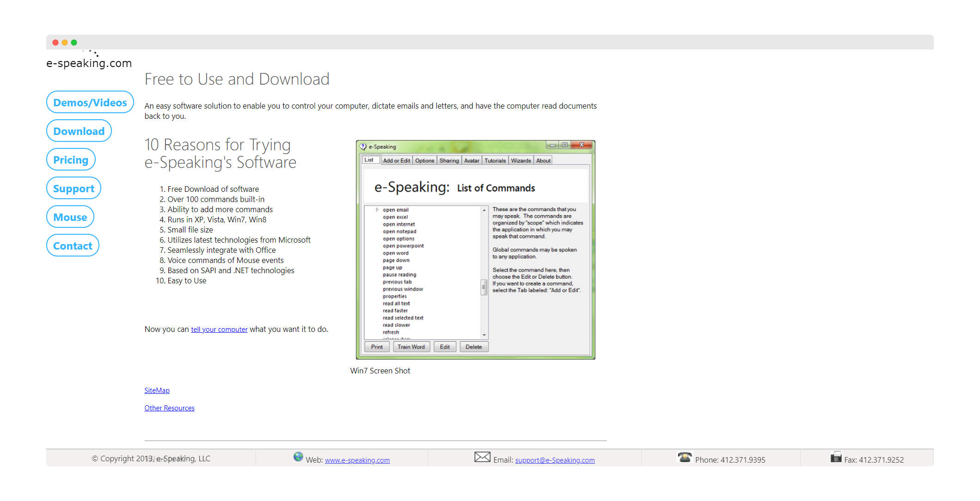Open the Demos/Videos page
This screenshot has width=980, height=501.
pyautogui.click(x=90, y=103)
